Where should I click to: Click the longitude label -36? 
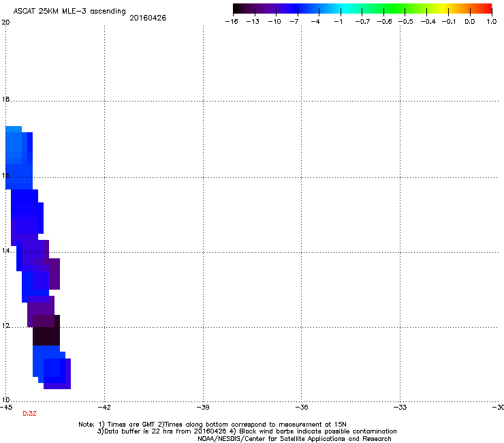pos(302,408)
